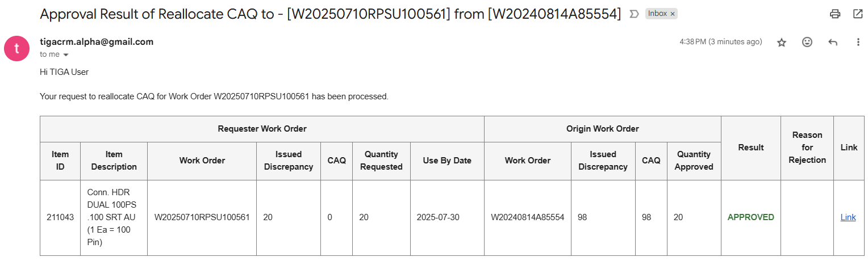Reply to the email using arrow icon
The image size is (868, 261).
[833, 42]
